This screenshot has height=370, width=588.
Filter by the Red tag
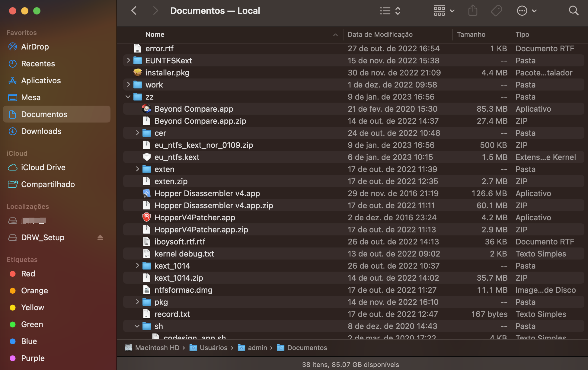tap(57, 274)
